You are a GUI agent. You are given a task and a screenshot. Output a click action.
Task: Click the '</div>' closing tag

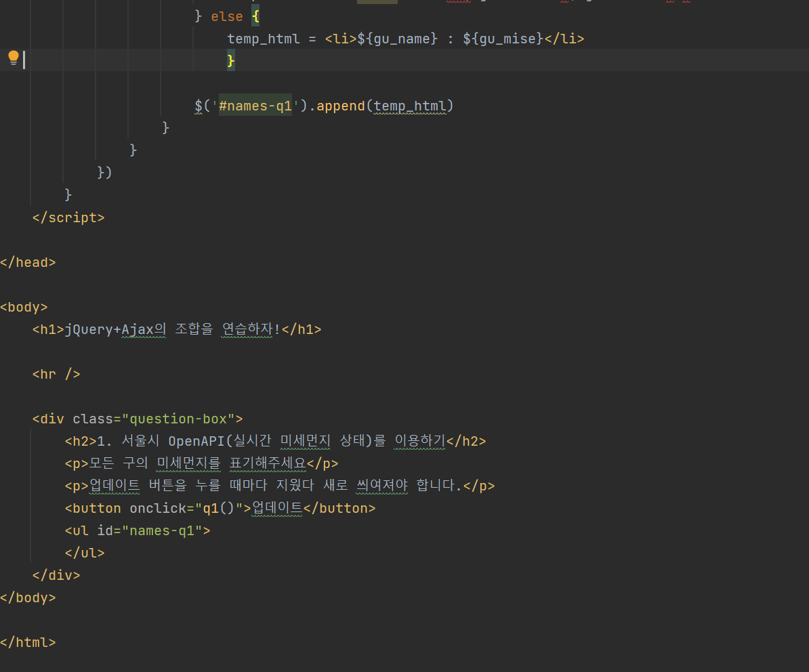[x=56, y=575]
